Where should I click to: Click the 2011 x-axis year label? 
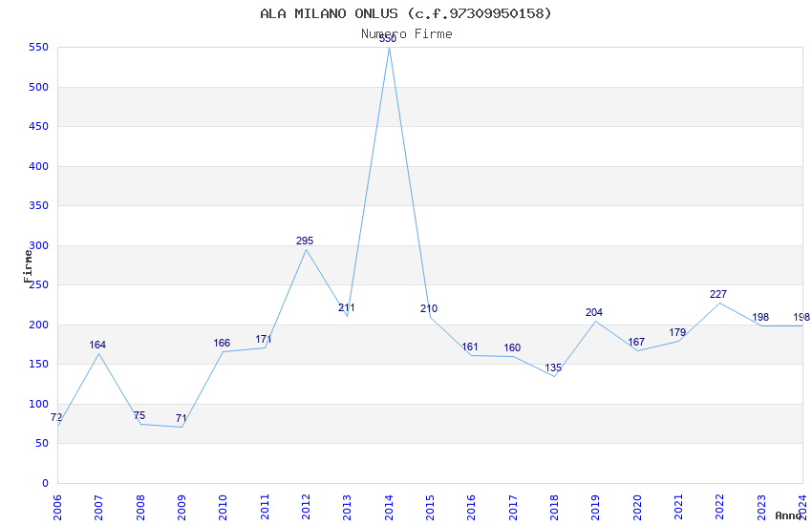pos(265,508)
